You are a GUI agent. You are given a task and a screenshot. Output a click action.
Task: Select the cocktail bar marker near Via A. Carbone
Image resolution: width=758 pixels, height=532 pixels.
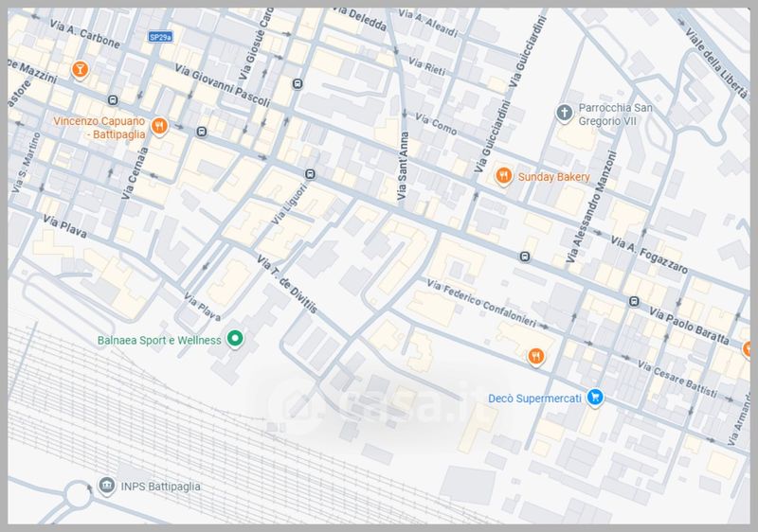pos(82,69)
